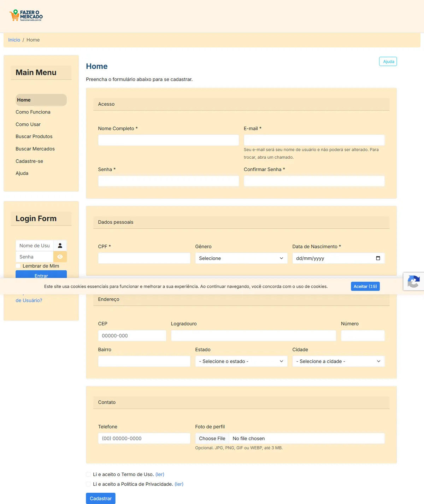424x504 pixels.
Task: Open the Gênero dropdown
Action: coord(241,258)
